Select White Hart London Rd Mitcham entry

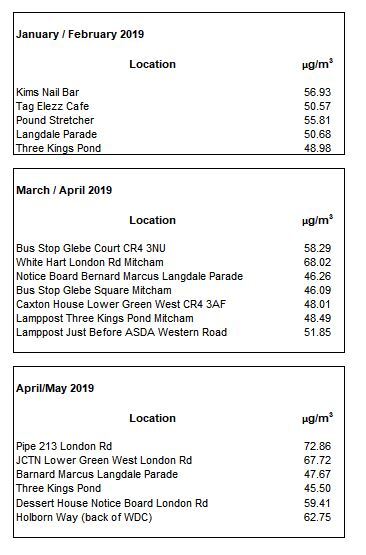(x=90, y=262)
